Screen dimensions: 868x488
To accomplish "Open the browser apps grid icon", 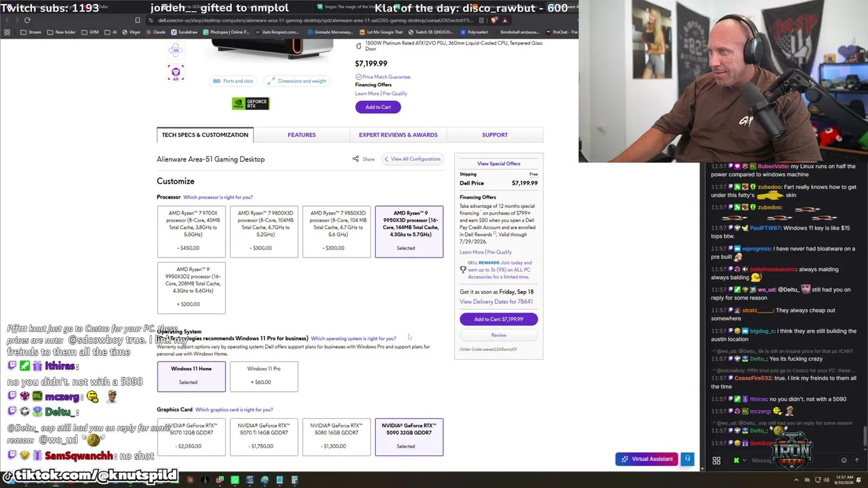I will coord(7,32).
